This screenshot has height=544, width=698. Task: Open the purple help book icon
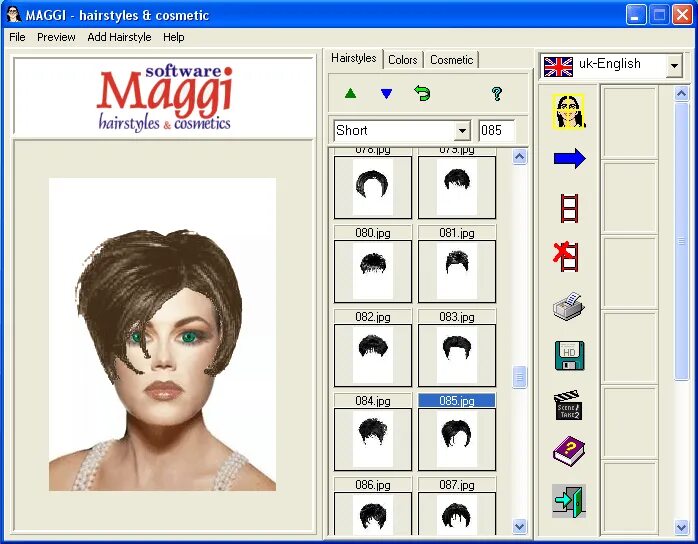569,451
